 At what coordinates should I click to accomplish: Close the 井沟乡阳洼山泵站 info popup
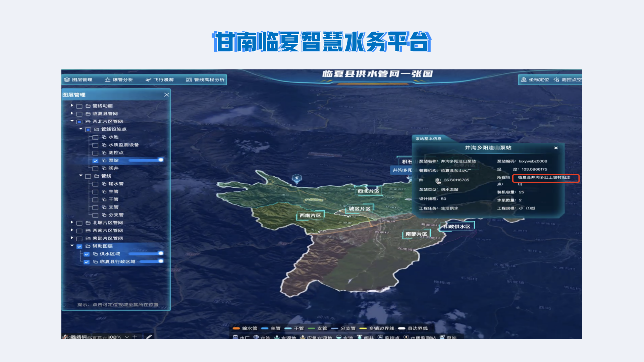(556, 148)
